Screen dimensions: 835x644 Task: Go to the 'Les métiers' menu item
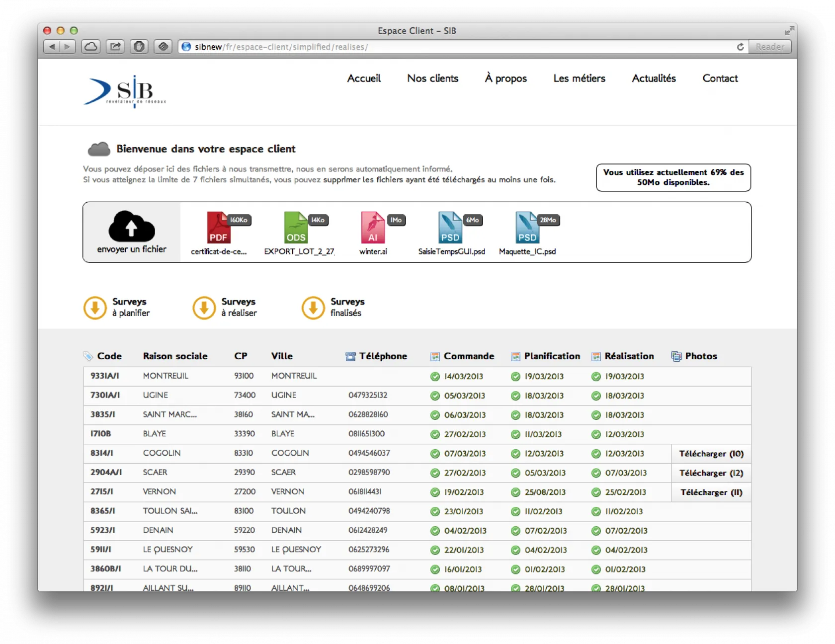point(579,79)
